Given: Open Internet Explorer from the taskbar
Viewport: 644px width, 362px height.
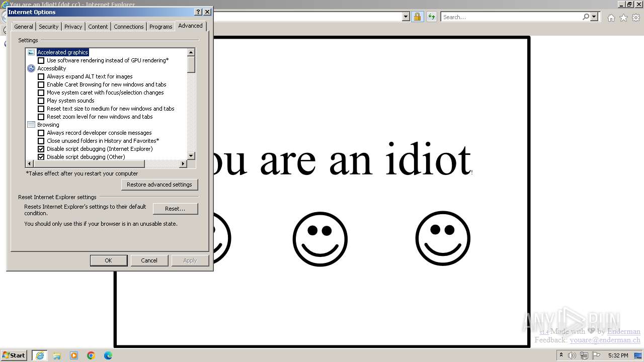Looking at the screenshot, I should coord(40,355).
